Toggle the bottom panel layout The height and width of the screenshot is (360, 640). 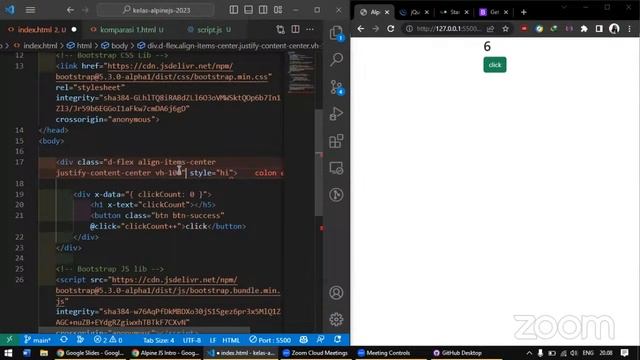point(248,10)
